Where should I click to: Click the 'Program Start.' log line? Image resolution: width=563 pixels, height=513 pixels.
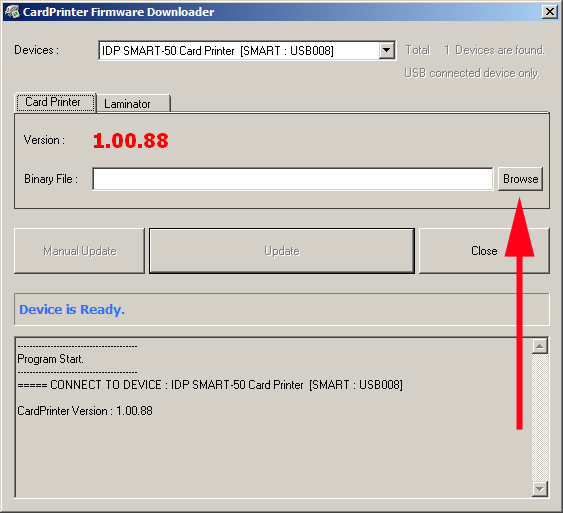pyautogui.click(x=50, y=359)
